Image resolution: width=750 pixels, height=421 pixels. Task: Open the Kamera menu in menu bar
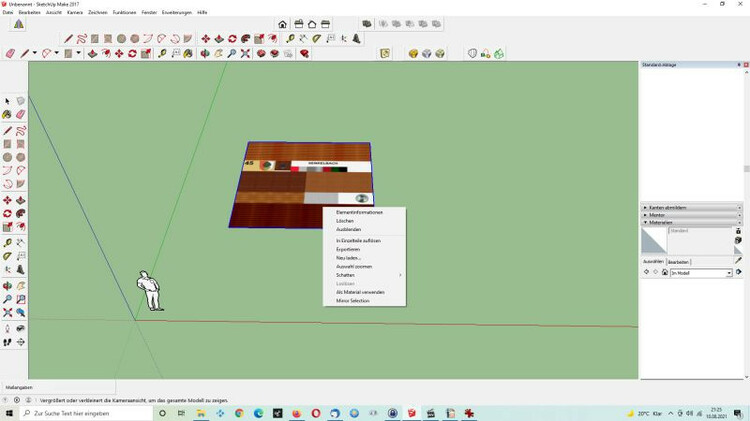75,12
